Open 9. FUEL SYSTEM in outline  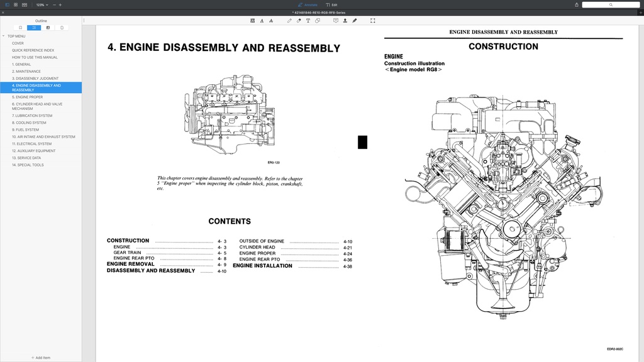pos(25,129)
